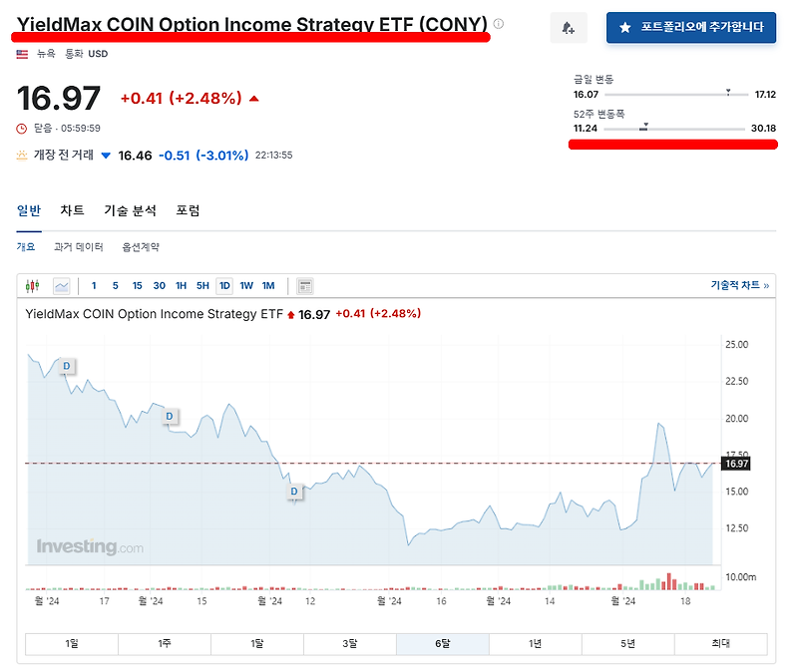Open the 옵션계약 section
Viewport: 798px width, 672px height.
[143, 246]
